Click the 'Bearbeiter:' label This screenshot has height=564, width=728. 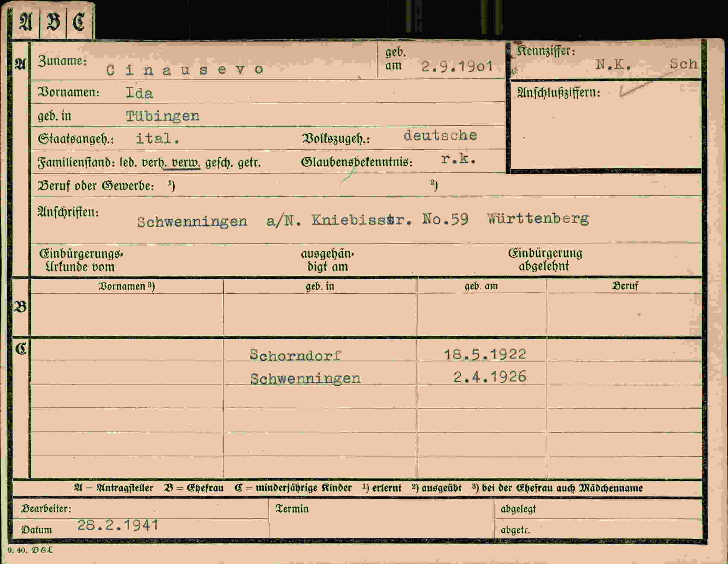pos(46,509)
